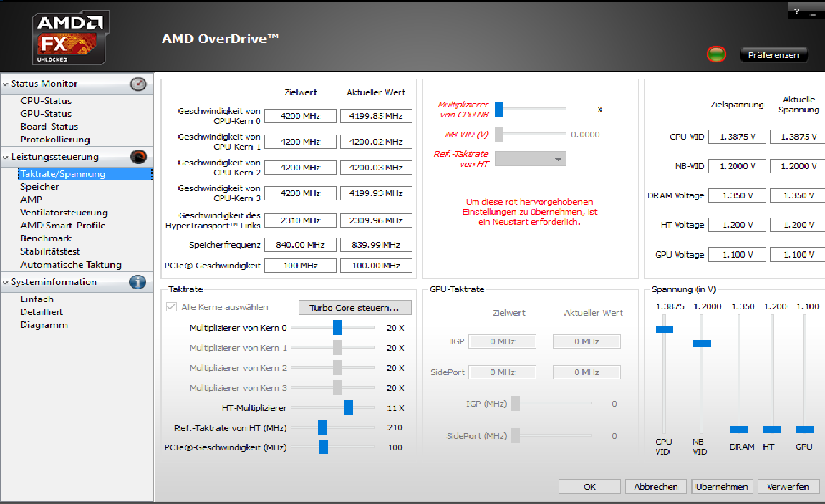The image size is (825, 504).
Task: Click Turbo Core steuern button
Action: point(354,307)
